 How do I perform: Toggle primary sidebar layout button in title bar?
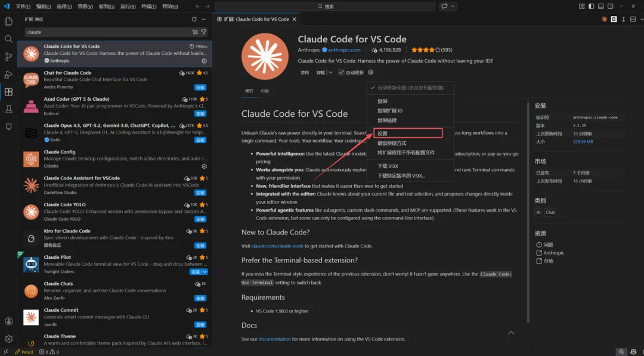tap(591, 7)
